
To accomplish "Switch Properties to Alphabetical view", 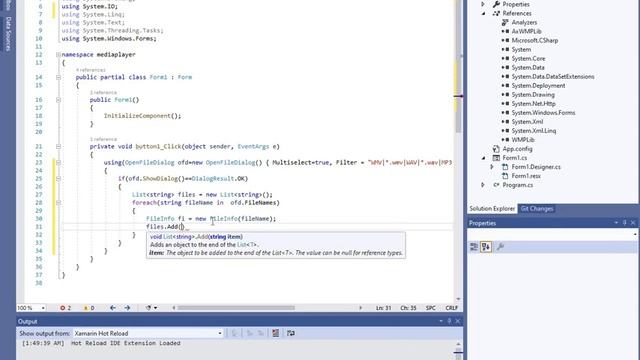I will pyautogui.click(x=486, y=247).
